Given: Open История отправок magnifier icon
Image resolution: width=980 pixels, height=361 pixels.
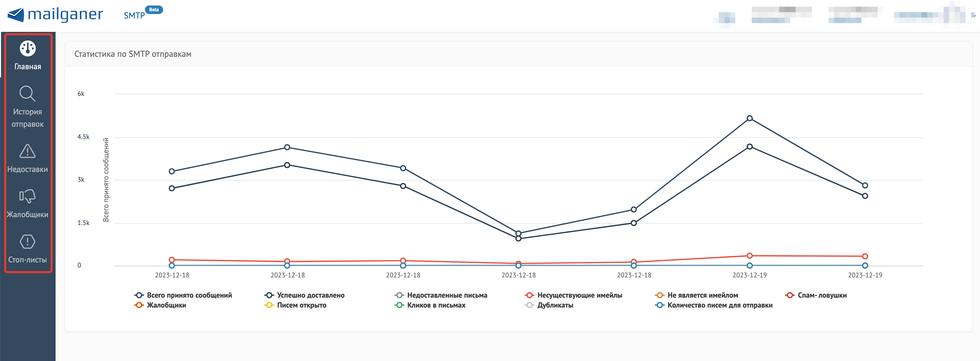Looking at the screenshot, I should 27,94.
